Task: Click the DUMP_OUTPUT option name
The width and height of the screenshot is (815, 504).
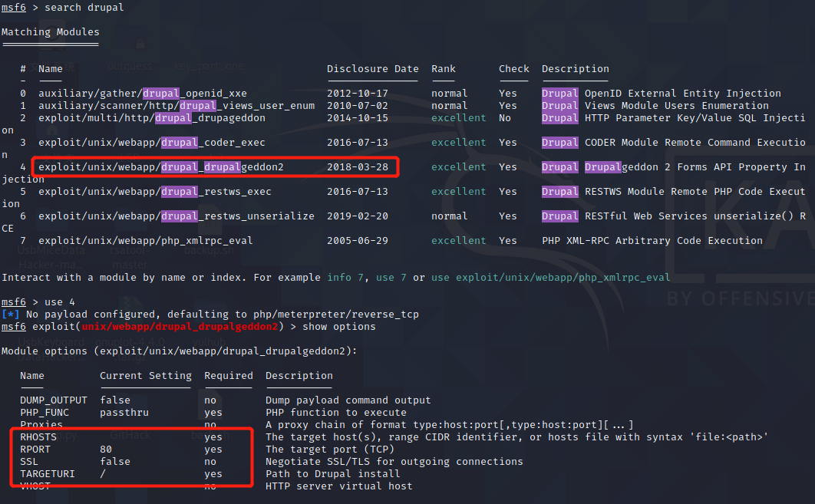Action: pyautogui.click(x=54, y=400)
